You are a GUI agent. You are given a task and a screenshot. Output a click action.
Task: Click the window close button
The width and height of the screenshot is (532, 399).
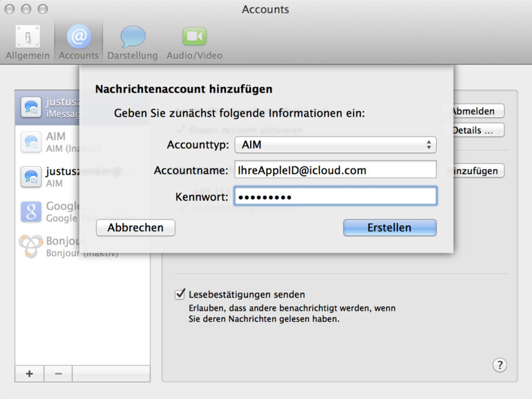click(10, 9)
